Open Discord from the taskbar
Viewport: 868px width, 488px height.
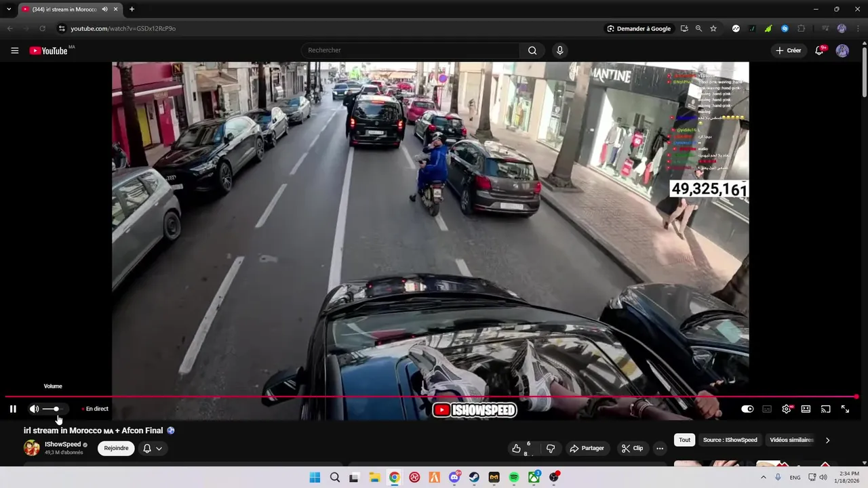tap(454, 477)
